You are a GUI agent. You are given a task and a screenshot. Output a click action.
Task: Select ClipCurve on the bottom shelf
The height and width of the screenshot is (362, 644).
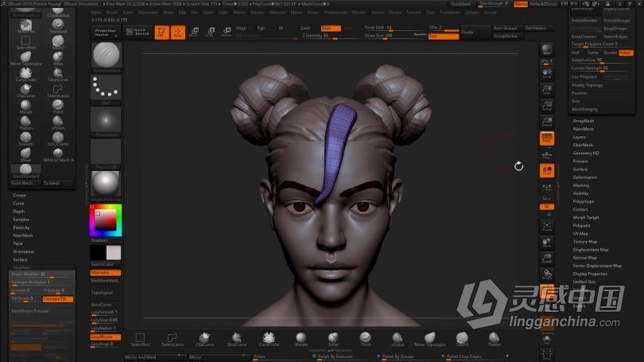point(204,340)
